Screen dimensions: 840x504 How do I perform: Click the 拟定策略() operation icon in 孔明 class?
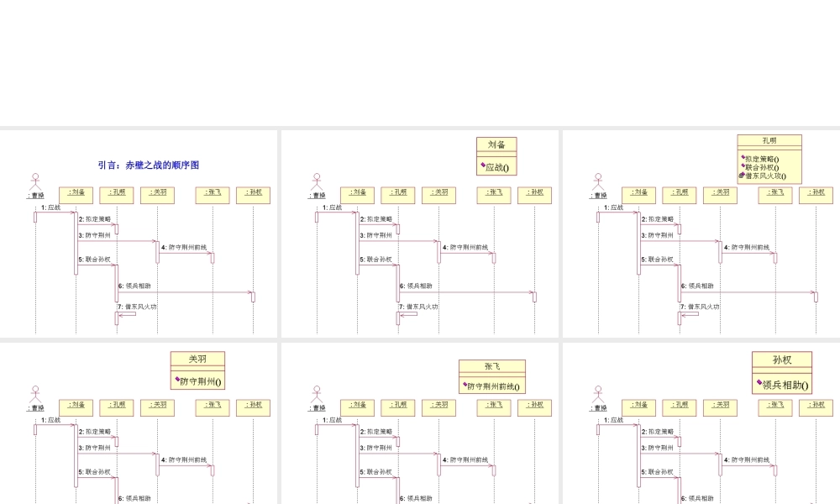coord(743,158)
